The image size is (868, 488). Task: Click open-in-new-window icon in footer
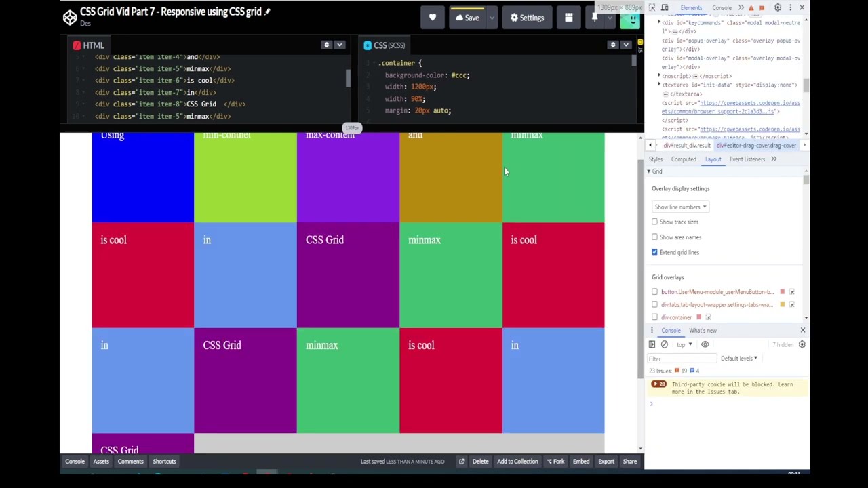click(461, 462)
